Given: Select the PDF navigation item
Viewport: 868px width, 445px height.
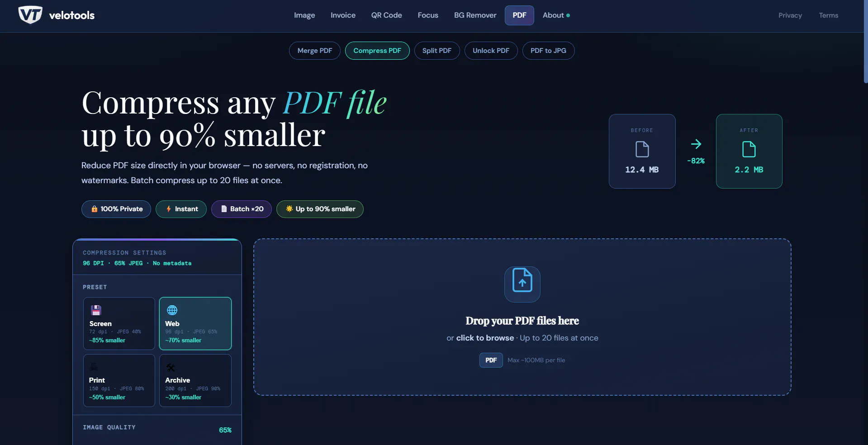Looking at the screenshot, I should tap(519, 15).
